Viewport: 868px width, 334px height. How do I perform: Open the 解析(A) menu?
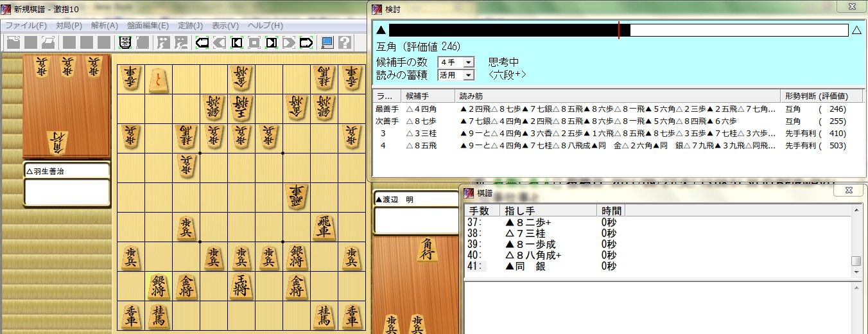105,26
